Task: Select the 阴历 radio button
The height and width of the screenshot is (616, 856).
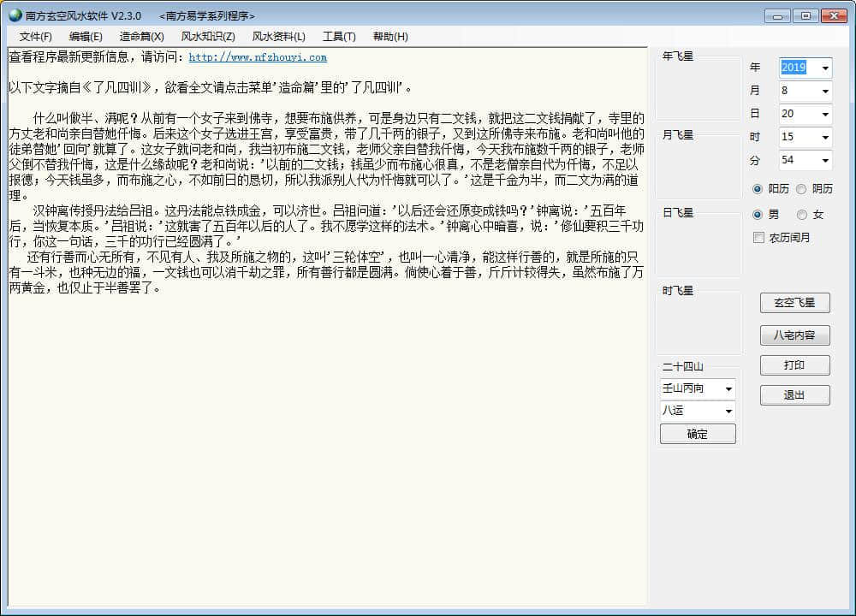Action: tap(801, 189)
